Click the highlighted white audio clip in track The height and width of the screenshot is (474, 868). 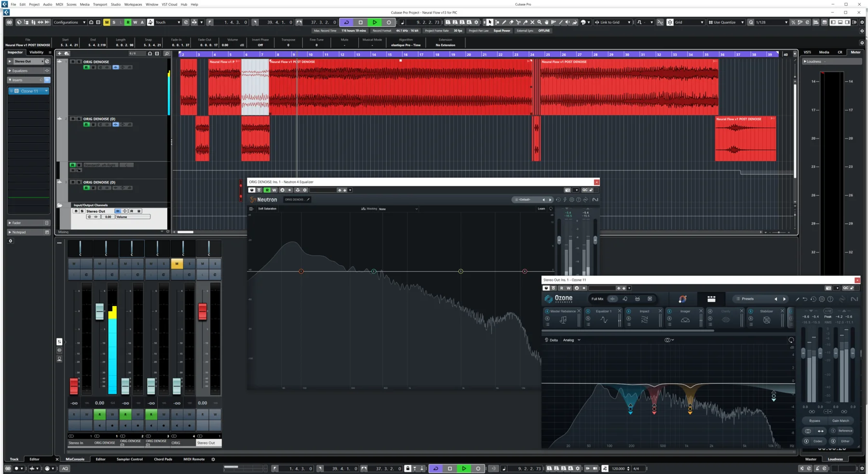[255, 87]
